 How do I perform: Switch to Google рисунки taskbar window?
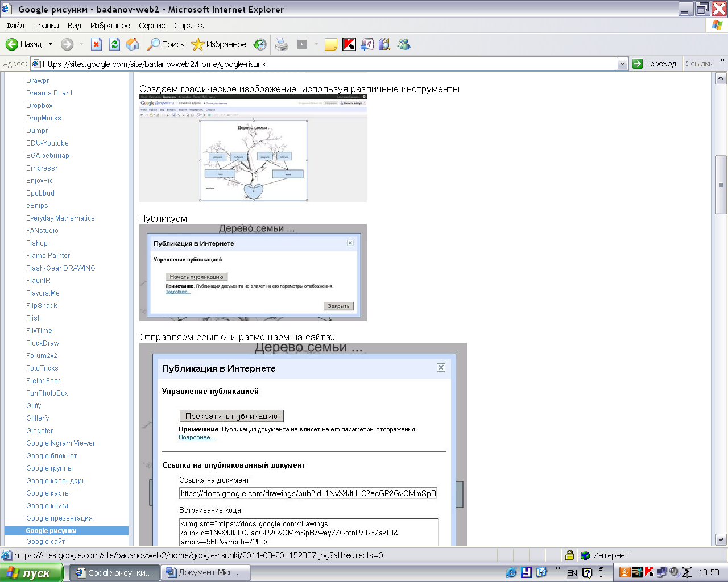point(114,573)
